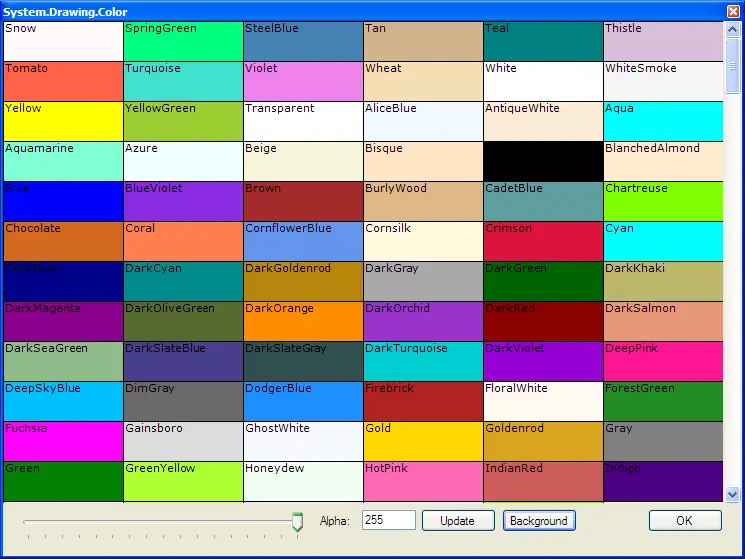Pick the Crimson color swatch
The image size is (745, 559).
(543, 241)
